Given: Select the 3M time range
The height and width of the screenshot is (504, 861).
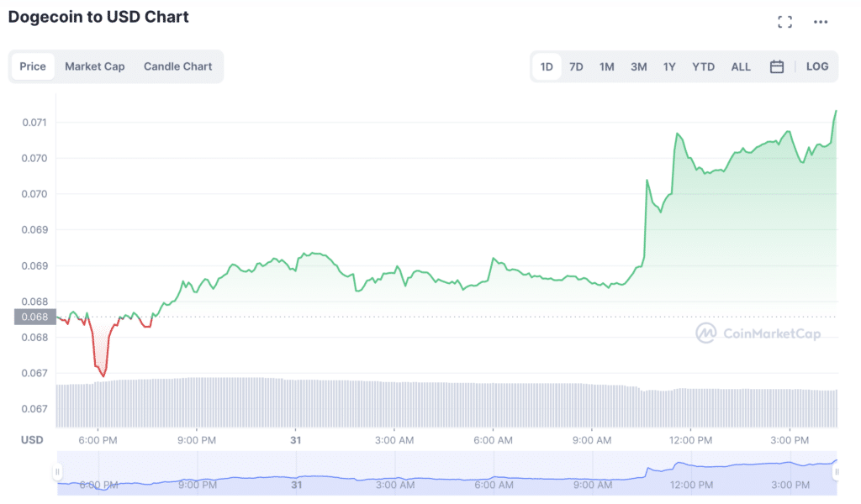Looking at the screenshot, I should (639, 67).
